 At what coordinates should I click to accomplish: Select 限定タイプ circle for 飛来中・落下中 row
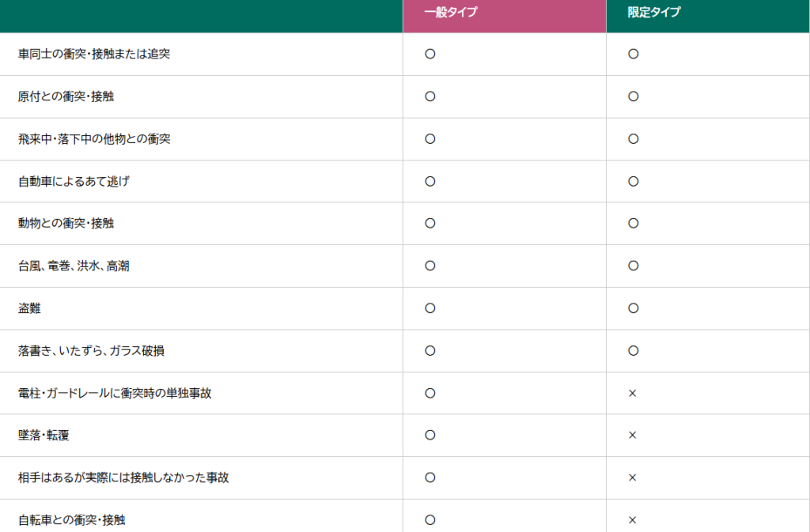coord(633,138)
